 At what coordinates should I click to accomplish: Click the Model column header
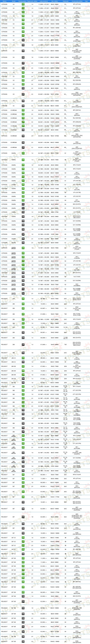(x=13, y=1)
